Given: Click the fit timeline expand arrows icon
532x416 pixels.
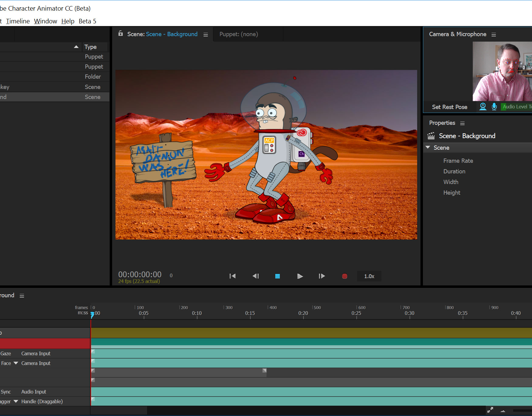Looking at the screenshot, I should [x=490, y=410].
